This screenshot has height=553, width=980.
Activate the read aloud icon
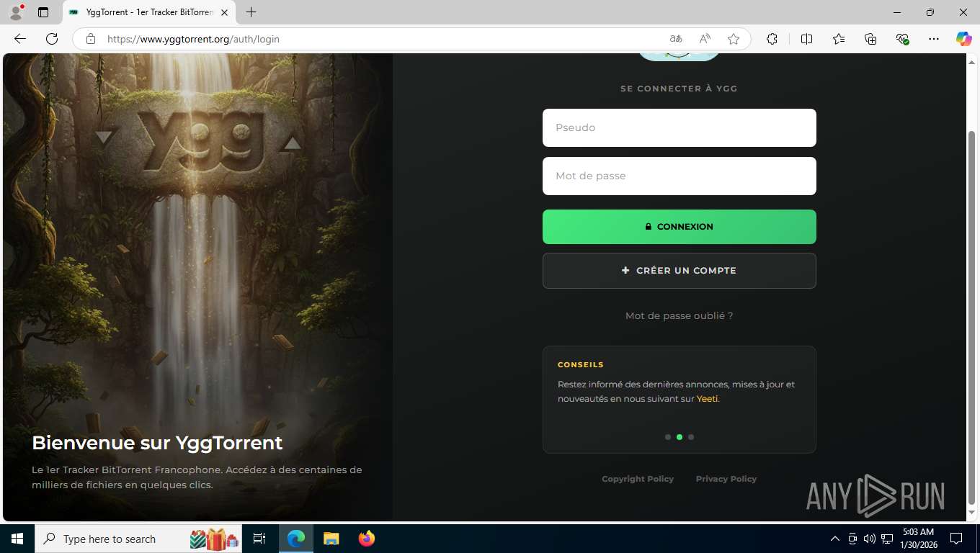(705, 39)
